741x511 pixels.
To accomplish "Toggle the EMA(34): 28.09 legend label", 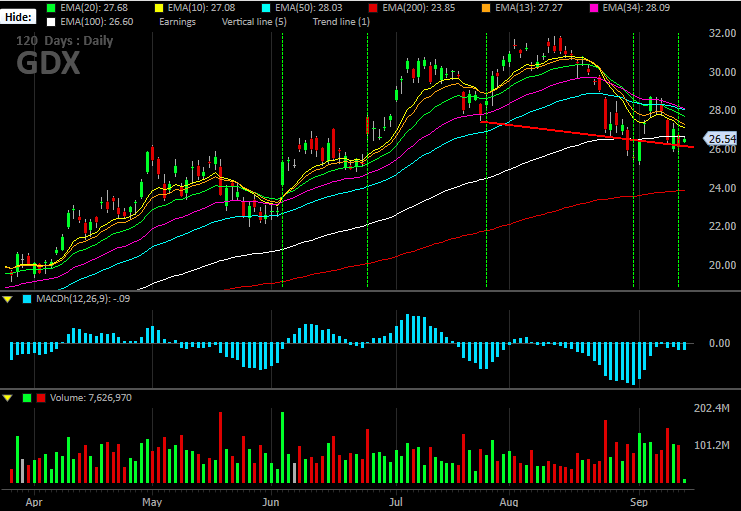I will (636, 8).
